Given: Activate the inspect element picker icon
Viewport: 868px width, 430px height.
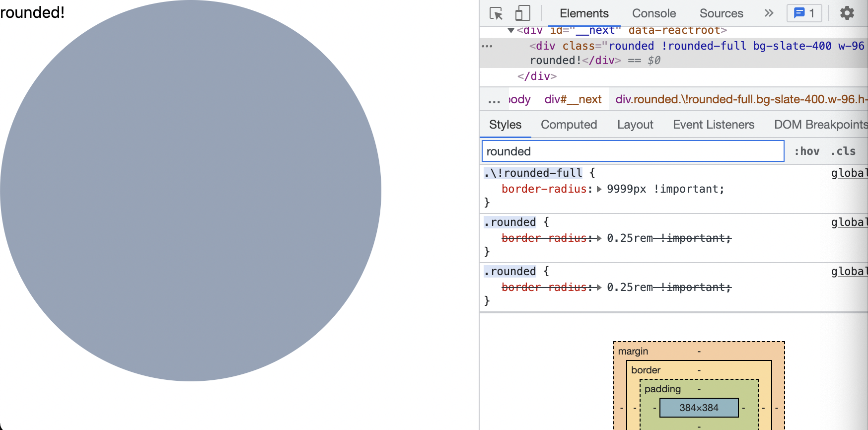Looking at the screenshot, I should (496, 13).
